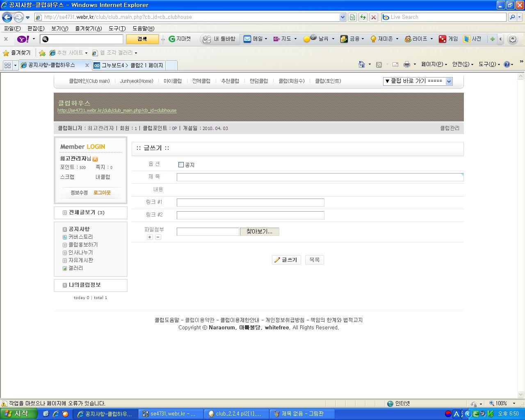Open the Home page icon
Screen dimensions: 525x420
[361, 64]
